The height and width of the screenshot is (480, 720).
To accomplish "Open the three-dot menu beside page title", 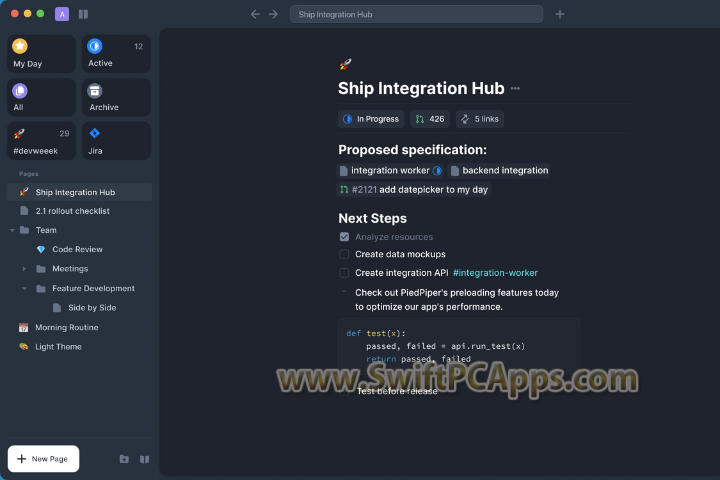I will click(x=515, y=89).
